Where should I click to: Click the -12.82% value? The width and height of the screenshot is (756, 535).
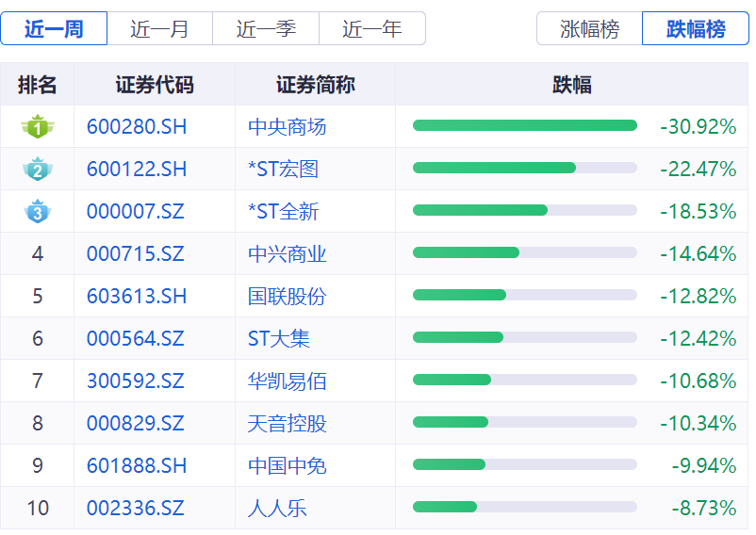(698, 297)
